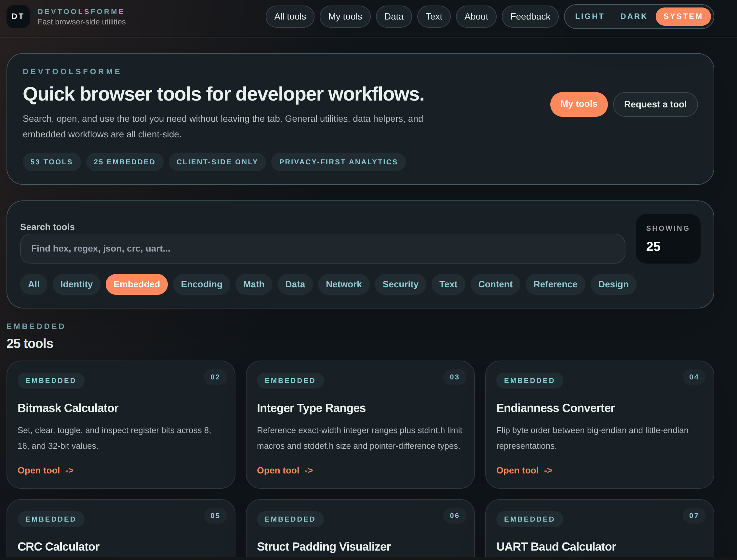Open the Text nav item in header
This screenshot has height=560, width=737.
(x=434, y=16)
